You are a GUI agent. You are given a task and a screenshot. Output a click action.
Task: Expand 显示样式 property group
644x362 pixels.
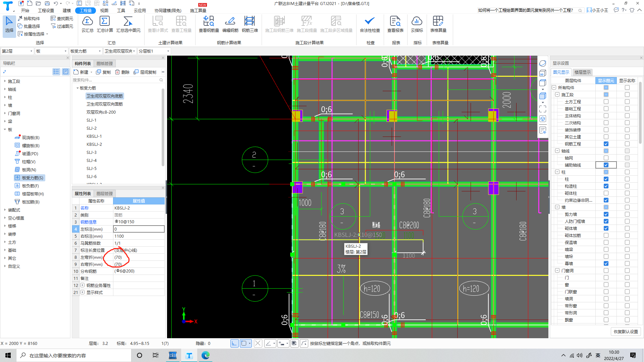[x=82, y=292]
